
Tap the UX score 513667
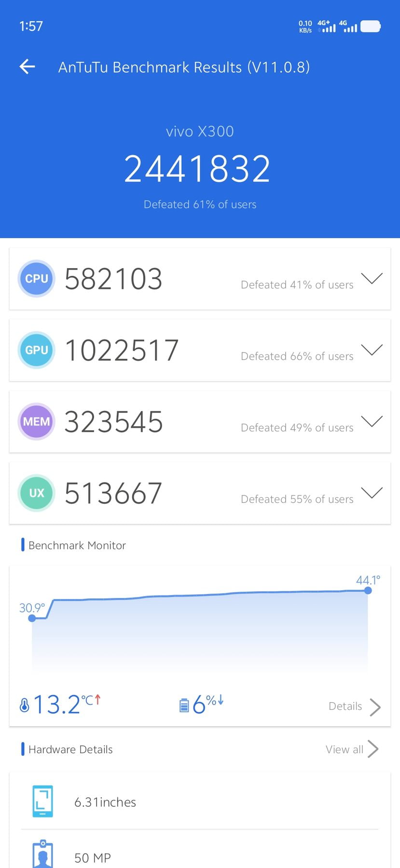pyautogui.click(x=113, y=493)
